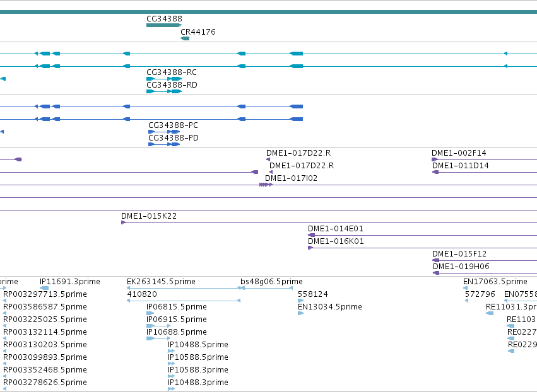Click the teal chromosome scale bar at top

[269, 12]
